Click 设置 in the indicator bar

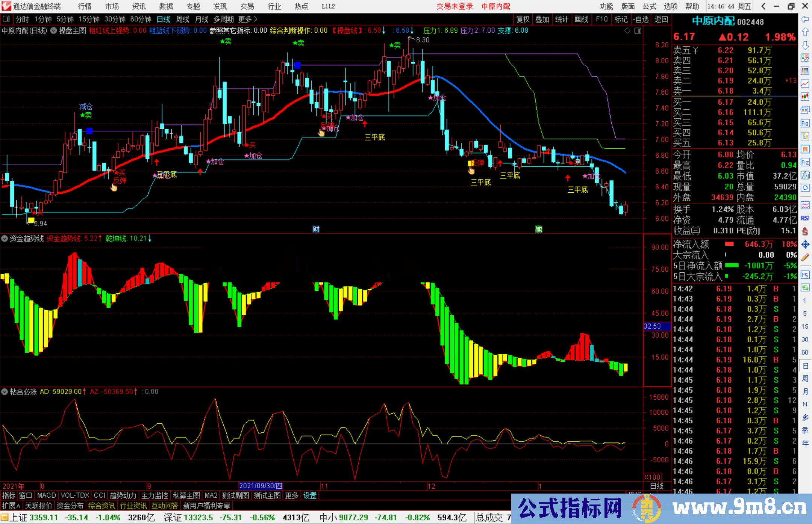point(309,495)
